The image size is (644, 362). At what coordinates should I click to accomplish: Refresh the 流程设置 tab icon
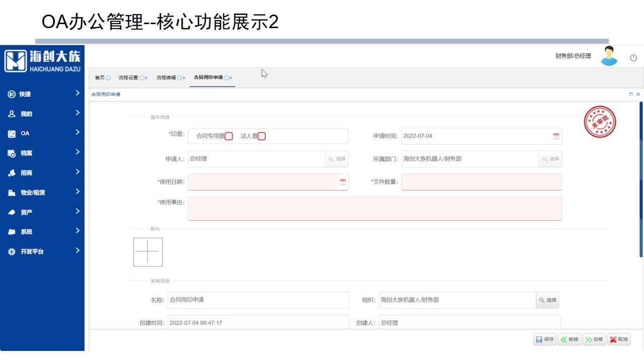141,78
